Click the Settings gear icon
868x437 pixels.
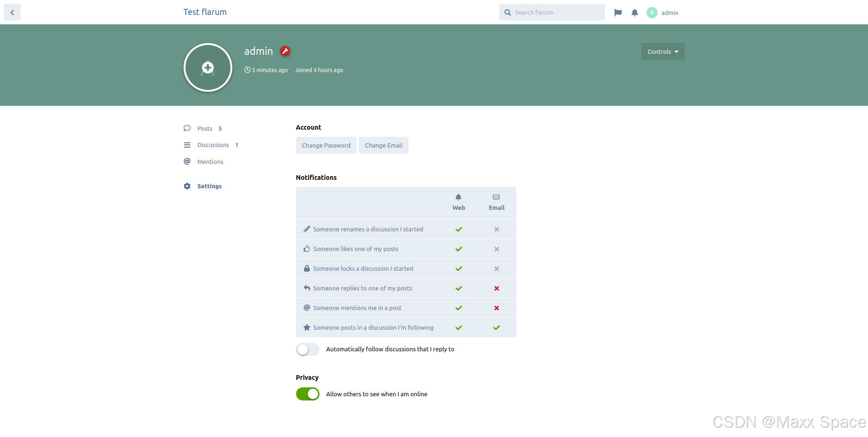coord(187,186)
